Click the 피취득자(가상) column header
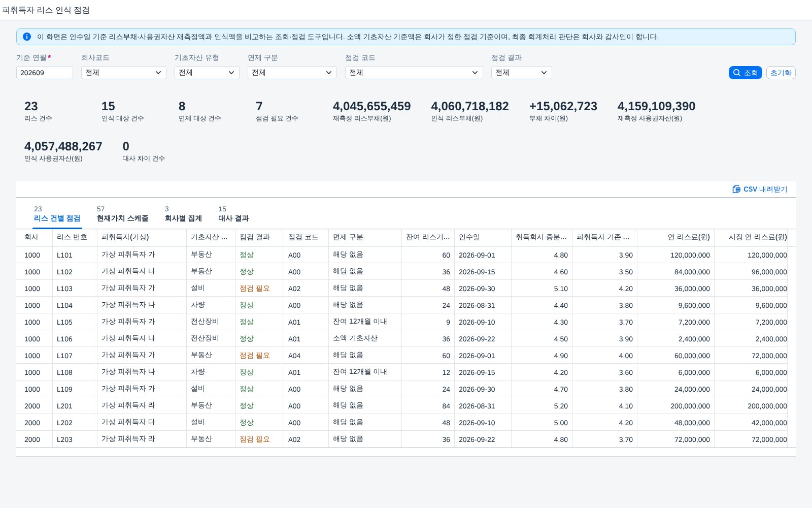This screenshot has height=508, width=812. 142,237
